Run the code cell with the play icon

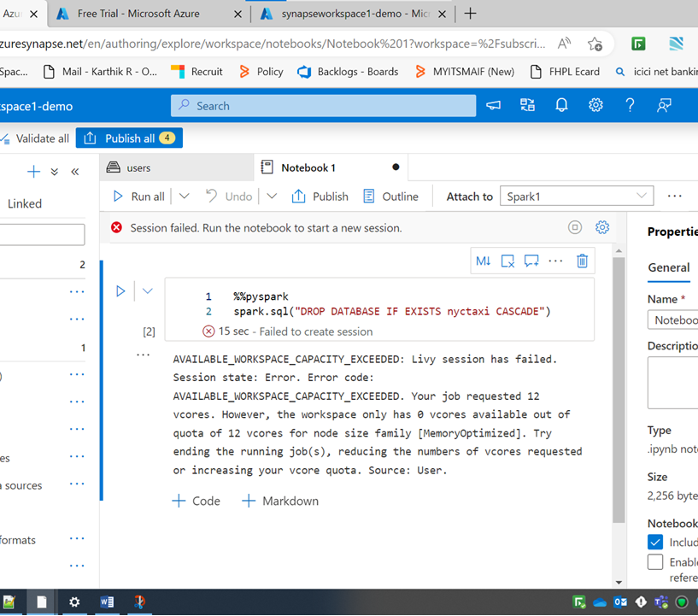tap(120, 290)
